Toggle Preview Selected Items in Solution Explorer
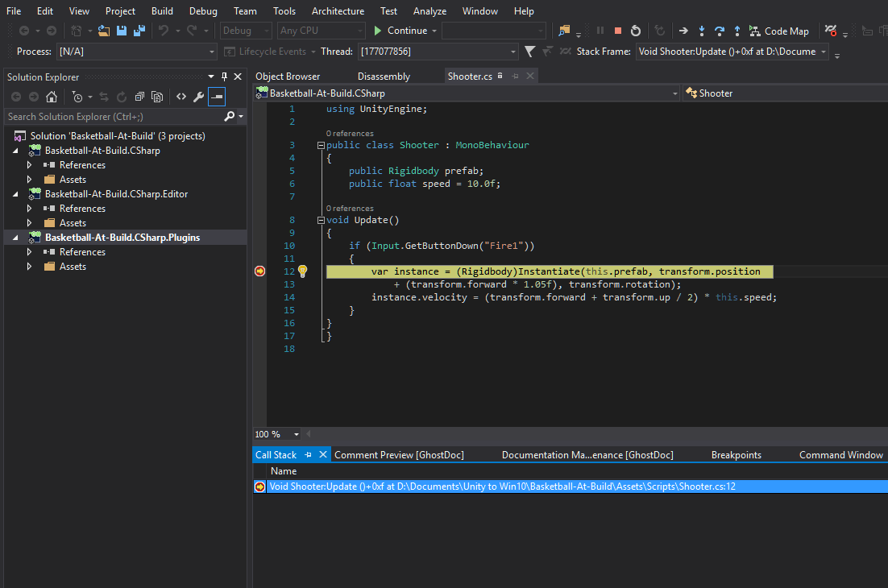Screen dimensions: 888x588 point(216,96)
